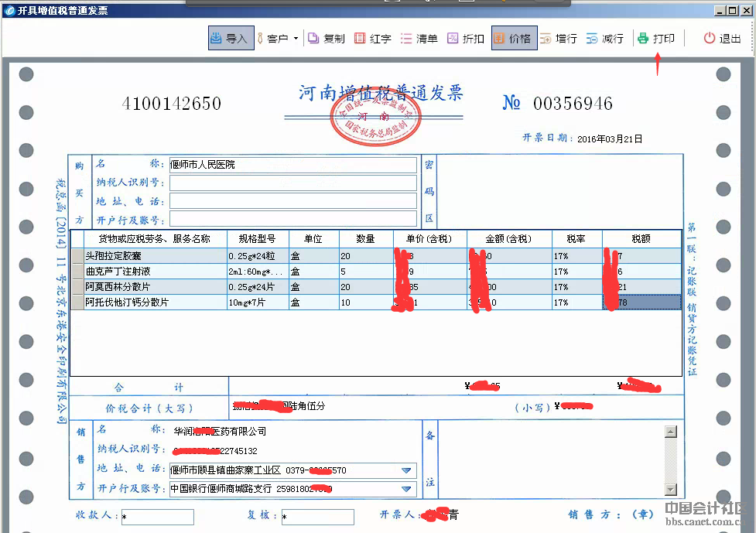The image size is (756, 533).
Task: Apply 折扣 (Discount) from the toolbar
Action: [465, 39]
